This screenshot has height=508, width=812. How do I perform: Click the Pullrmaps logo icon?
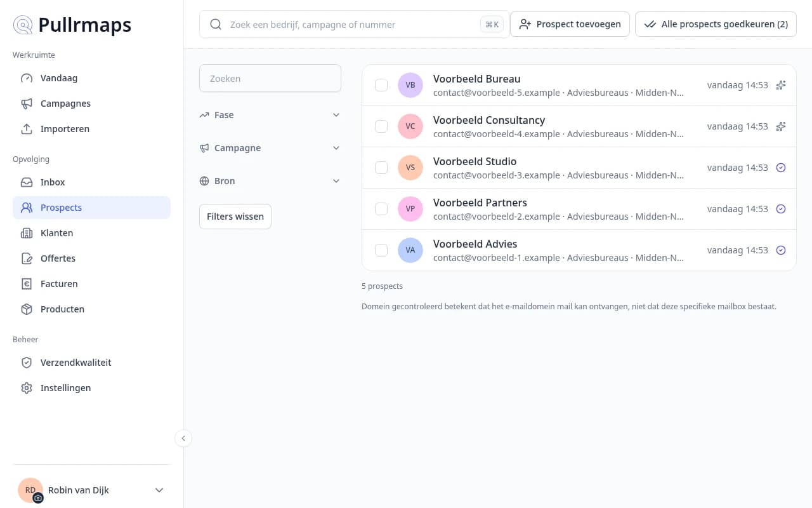pos(23,25)
